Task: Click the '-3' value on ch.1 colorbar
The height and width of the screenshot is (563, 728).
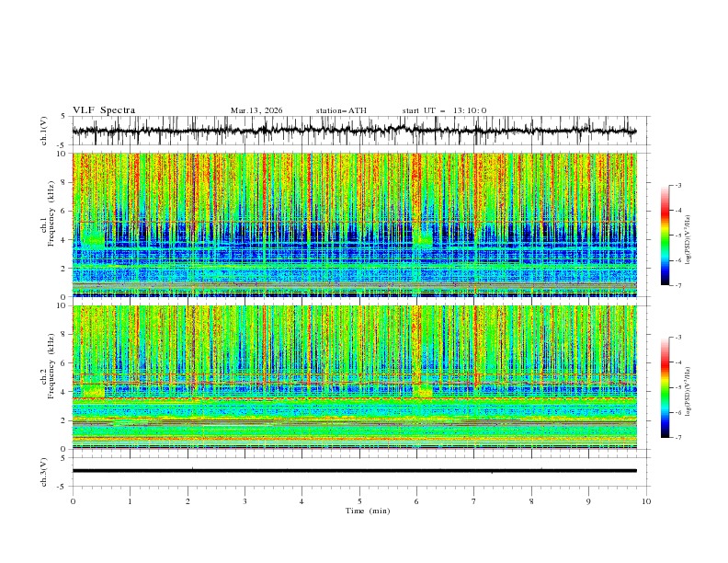Action: 677,185
